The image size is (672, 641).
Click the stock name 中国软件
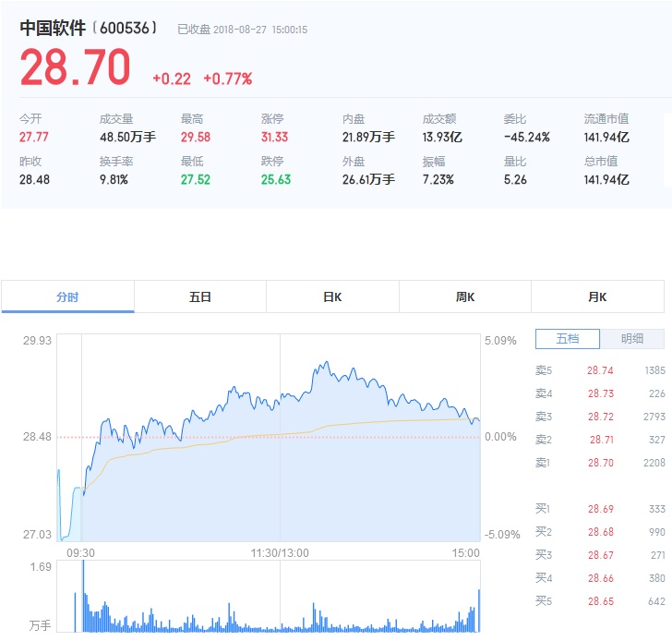(53, 29)
